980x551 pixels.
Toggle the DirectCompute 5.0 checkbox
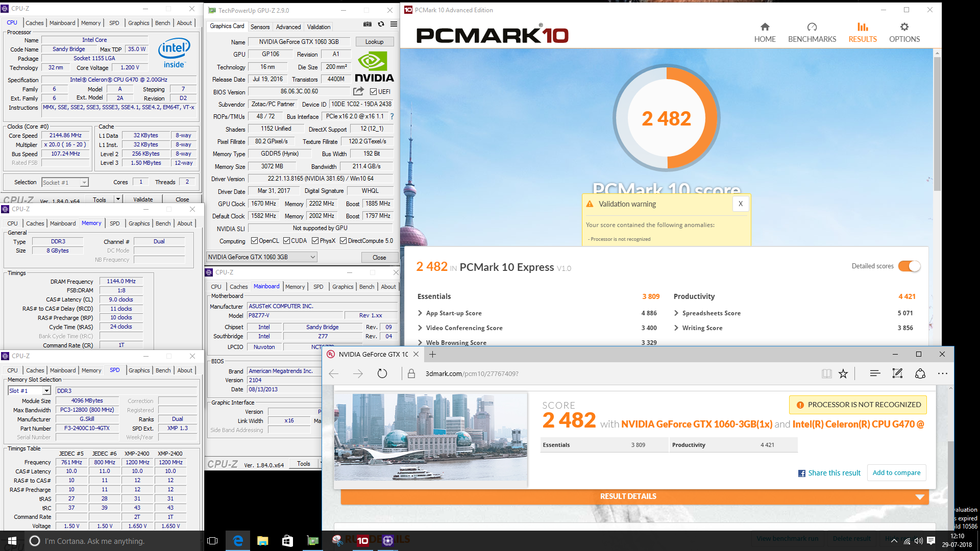(344, 241)
